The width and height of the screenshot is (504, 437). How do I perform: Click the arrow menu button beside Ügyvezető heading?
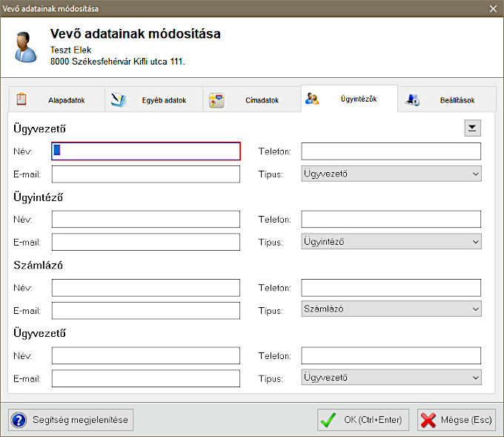(x=472, y=128)
